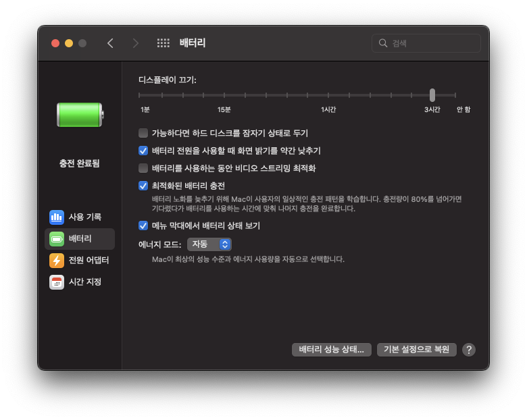
Task: Click the 안 함 slider label
Action: pyautogui.click(x=463, y=109)
